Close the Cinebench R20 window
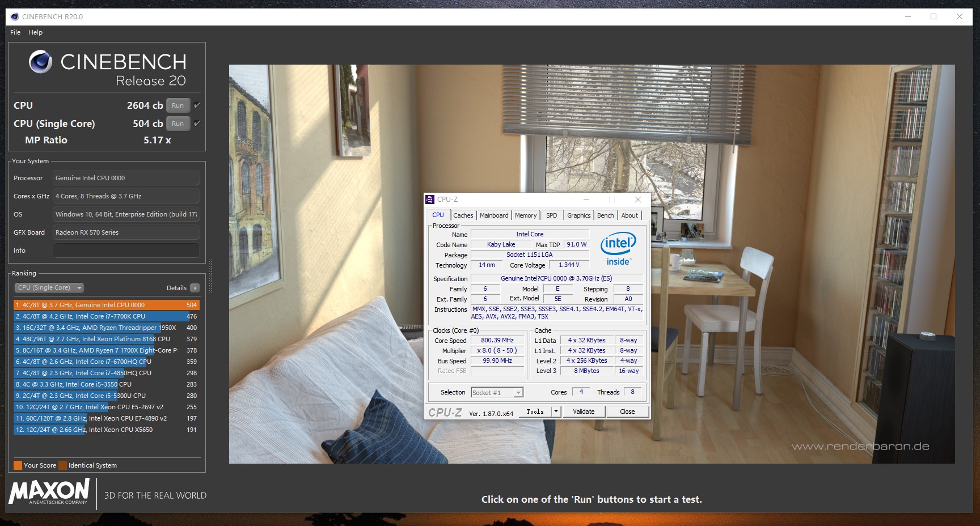The height and width of the screenshot is (526, 980). pyautogui.click(x=960, y=16)
